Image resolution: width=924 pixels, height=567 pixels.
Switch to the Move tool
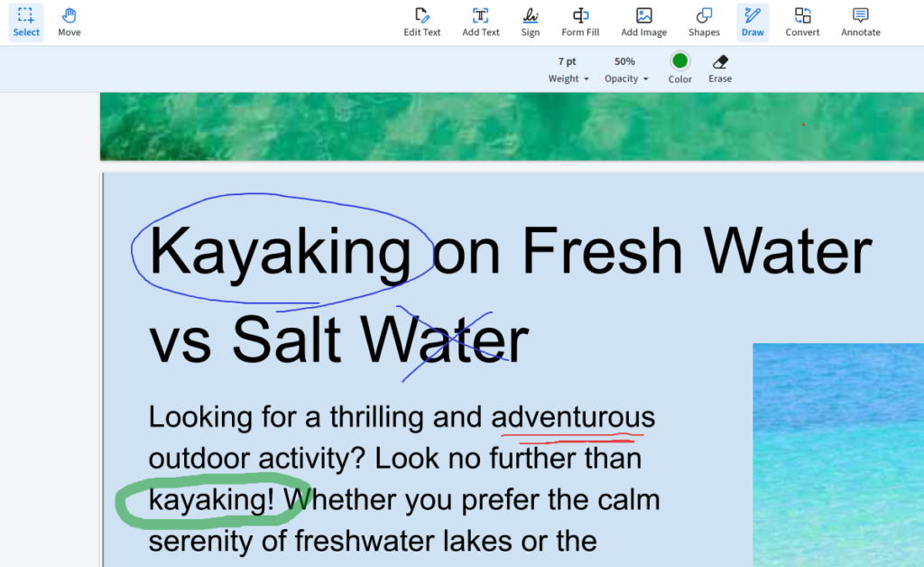69,22
